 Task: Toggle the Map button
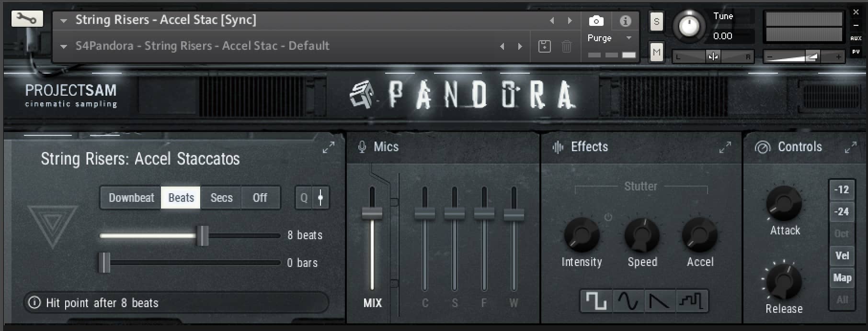pyautogui.click(x=842, y=278)
